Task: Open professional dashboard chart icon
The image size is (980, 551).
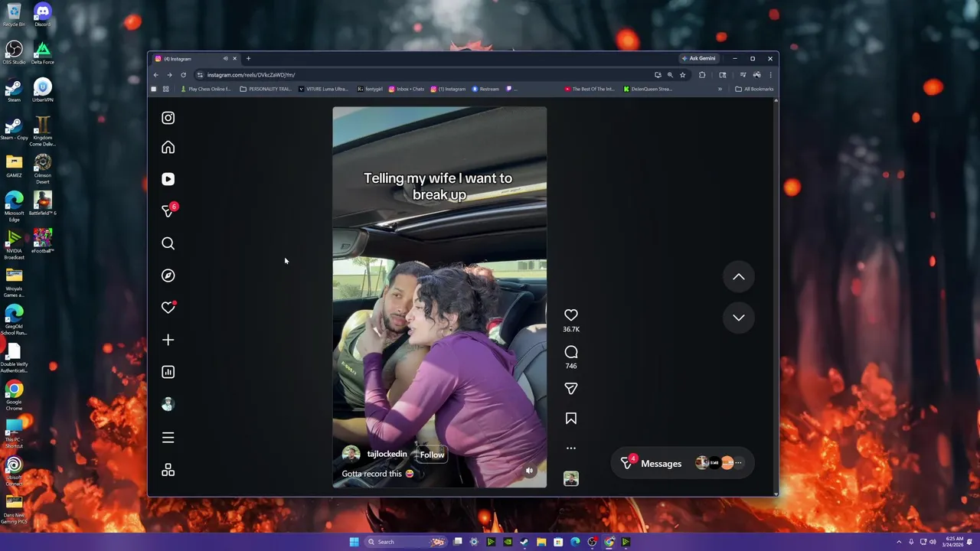Action: pos(168,372)
